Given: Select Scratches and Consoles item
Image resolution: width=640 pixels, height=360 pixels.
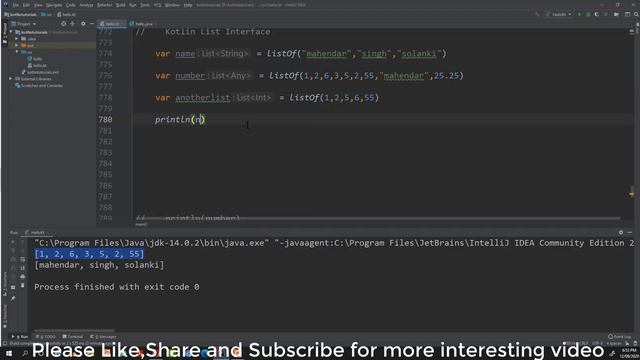Looking at the screenshot, I should pos(39,85).
